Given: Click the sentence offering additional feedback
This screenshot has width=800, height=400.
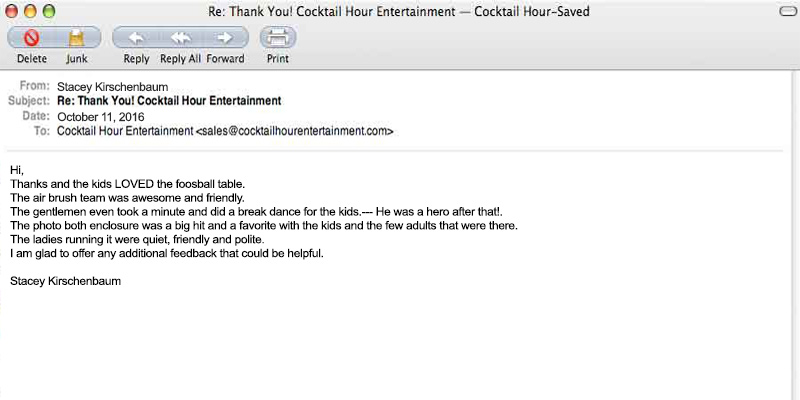Looking at the screenshot, I should [x=167, y=254].
